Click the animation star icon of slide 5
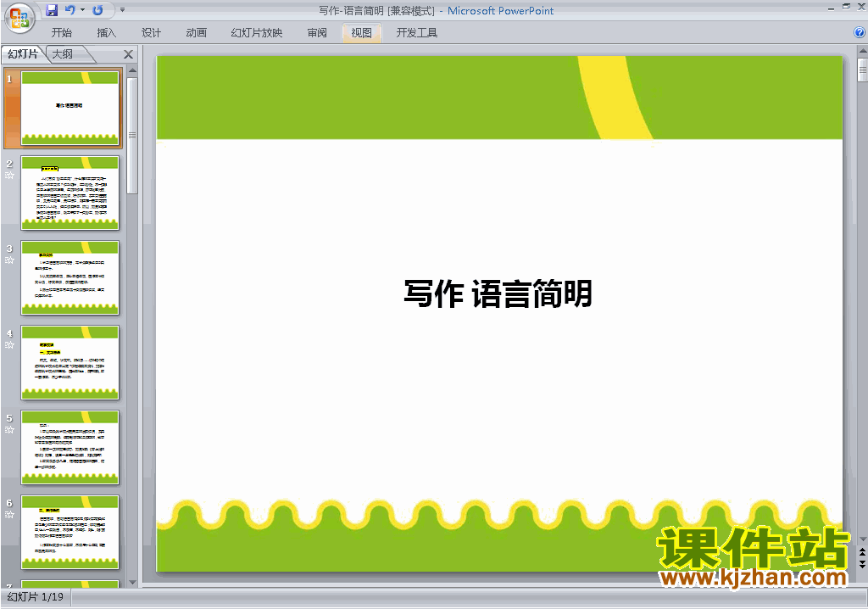The image size is (868, 609). click(9, 430)
